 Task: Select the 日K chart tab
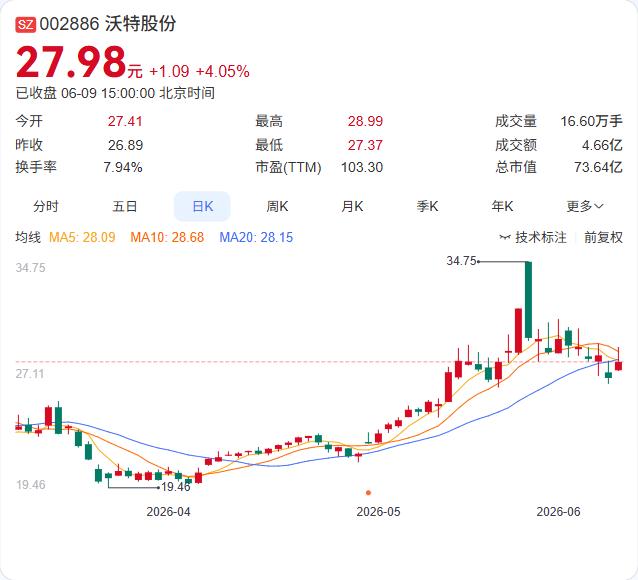pyautogui.click(x=202, y=206)
